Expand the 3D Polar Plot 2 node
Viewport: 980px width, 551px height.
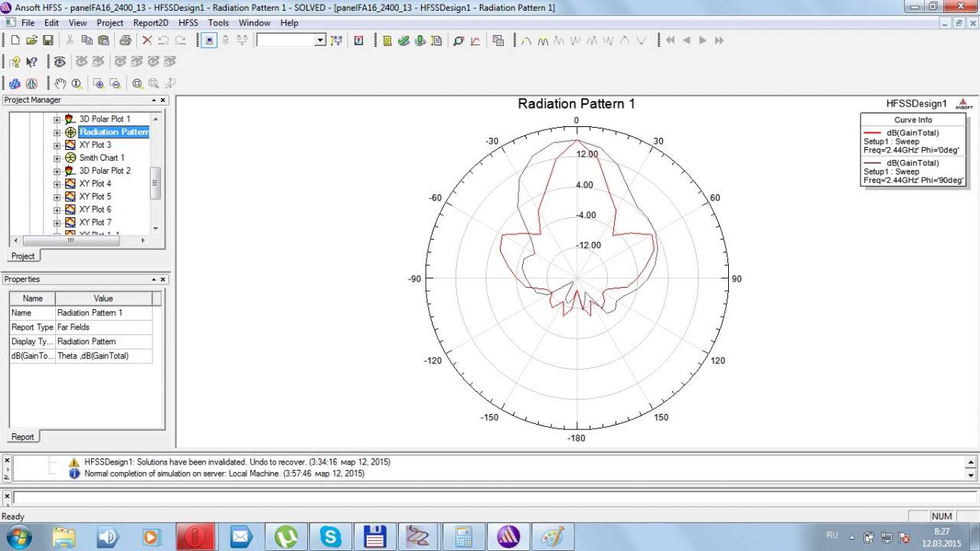point(57,171)
